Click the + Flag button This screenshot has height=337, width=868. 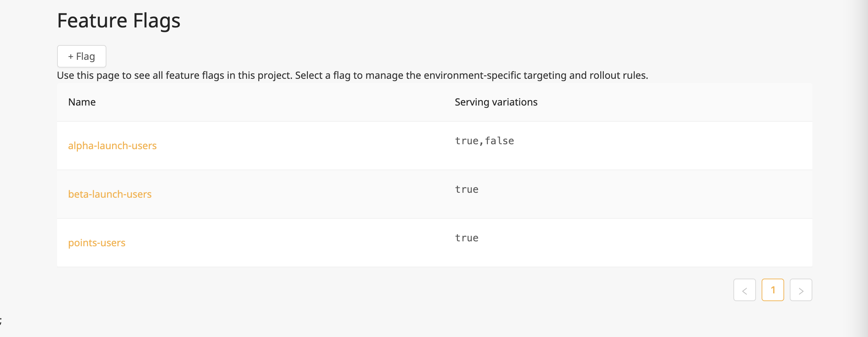click(x=81, y=56)
